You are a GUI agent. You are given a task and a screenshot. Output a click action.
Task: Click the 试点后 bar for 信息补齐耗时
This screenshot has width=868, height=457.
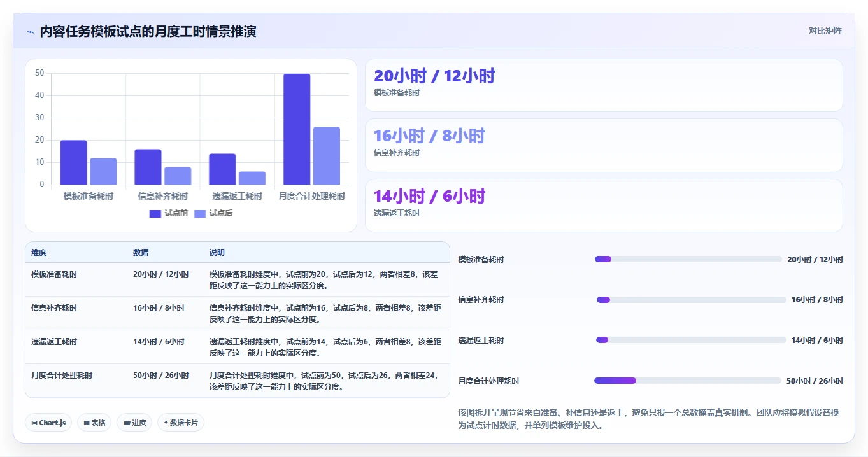[x=178, y=176]
